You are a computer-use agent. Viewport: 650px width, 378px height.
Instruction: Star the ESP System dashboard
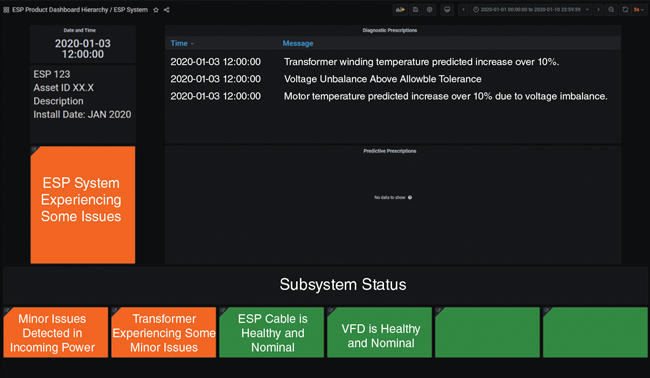[156, 10]
